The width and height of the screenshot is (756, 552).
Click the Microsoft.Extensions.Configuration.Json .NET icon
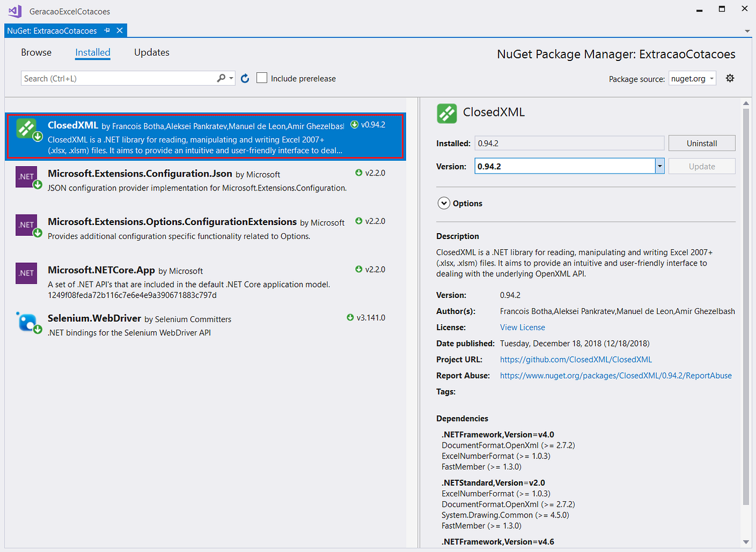click(x=26, y=177)
